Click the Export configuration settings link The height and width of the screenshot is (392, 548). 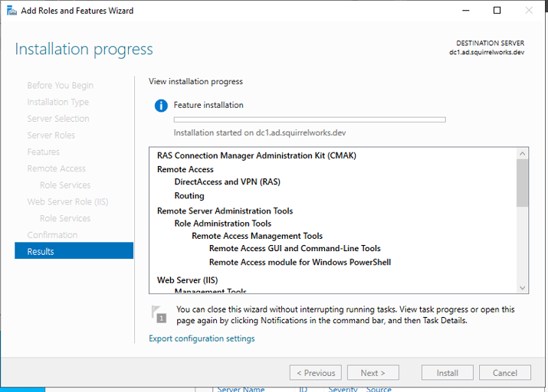point(202,338)
